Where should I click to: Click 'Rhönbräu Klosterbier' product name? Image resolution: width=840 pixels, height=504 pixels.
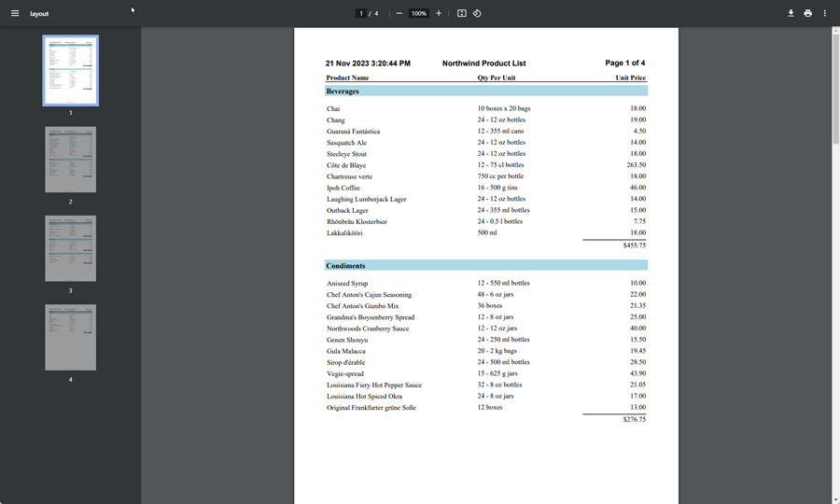click(x=357, y=222)
